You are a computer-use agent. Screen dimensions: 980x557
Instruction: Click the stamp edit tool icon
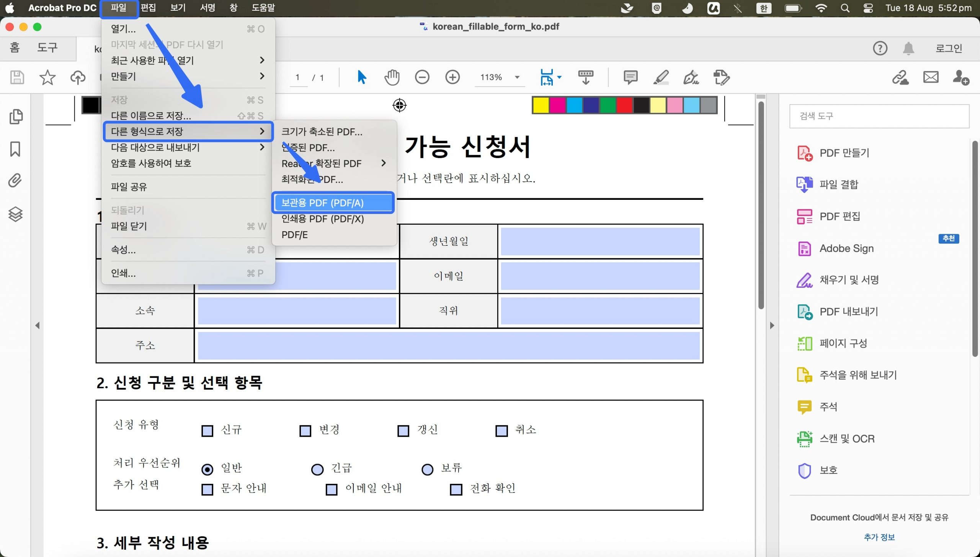722,77
